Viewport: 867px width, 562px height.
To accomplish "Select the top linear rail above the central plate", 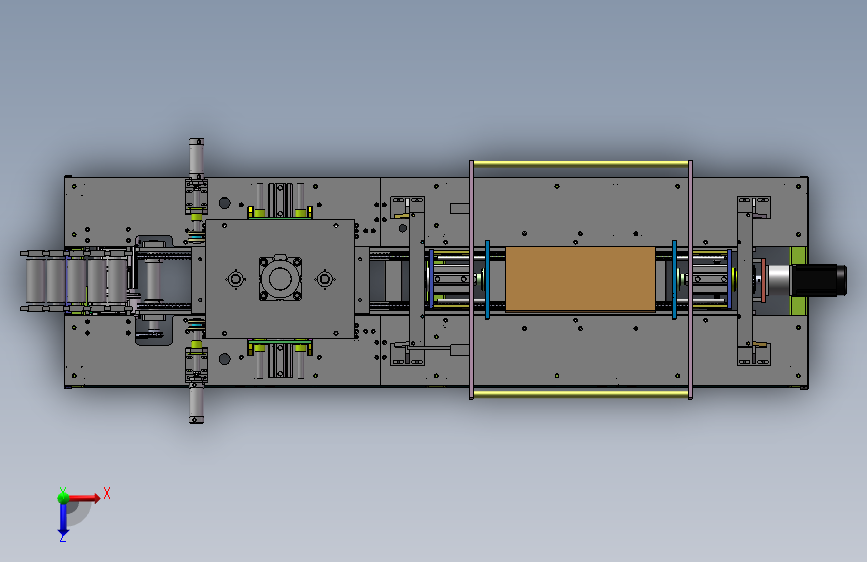I will 280,200.
